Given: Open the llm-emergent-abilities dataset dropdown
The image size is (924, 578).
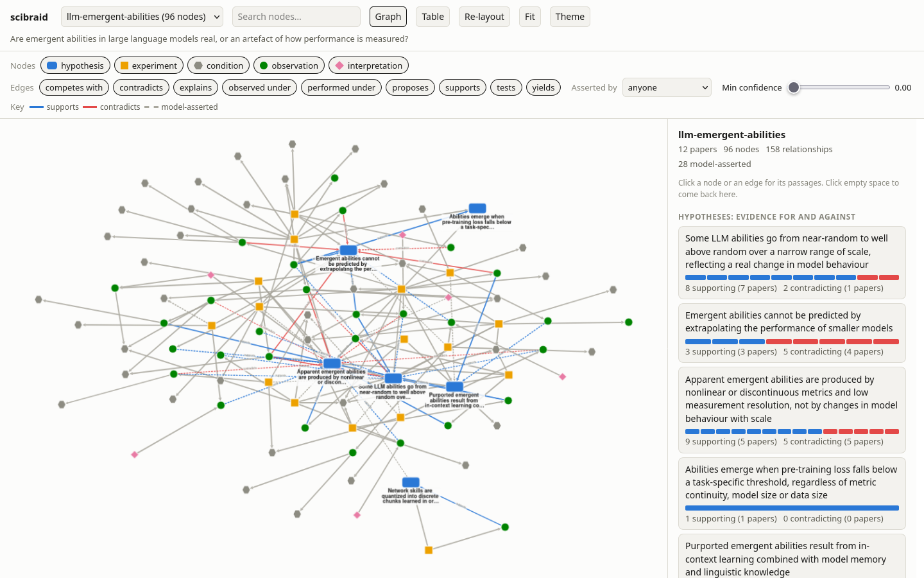Looking at the screenshot, I should click(x=142, y=17).
